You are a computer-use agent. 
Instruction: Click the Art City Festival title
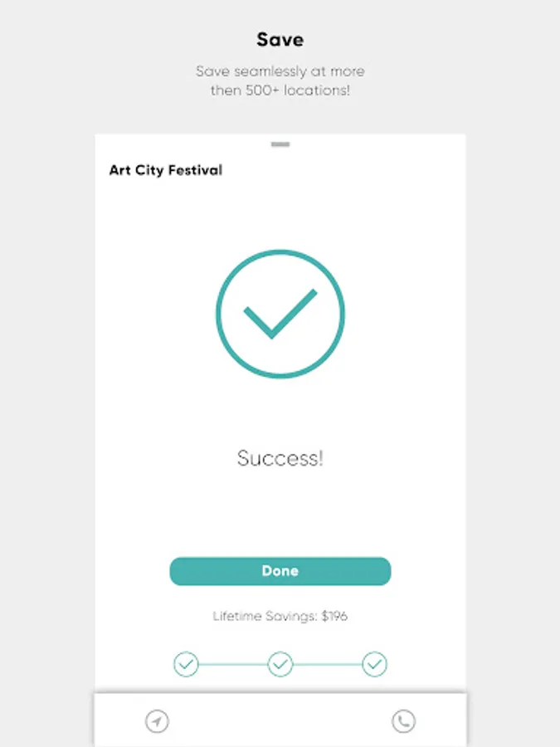[166, 170]
